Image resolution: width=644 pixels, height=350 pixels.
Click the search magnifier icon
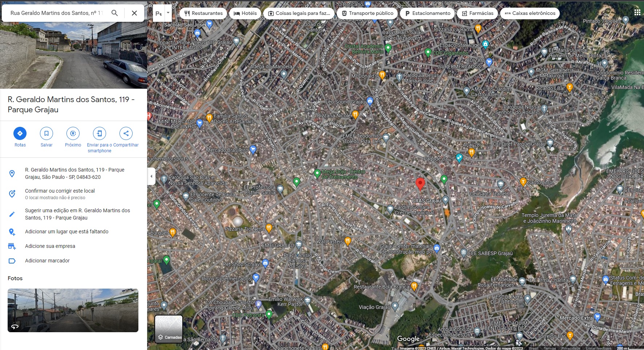tap(114, 13)
